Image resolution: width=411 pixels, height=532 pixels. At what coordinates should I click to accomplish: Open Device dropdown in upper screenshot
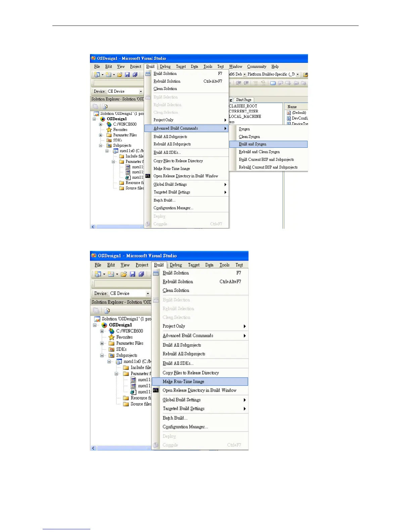pyautogui.click(x=141, y=91)
